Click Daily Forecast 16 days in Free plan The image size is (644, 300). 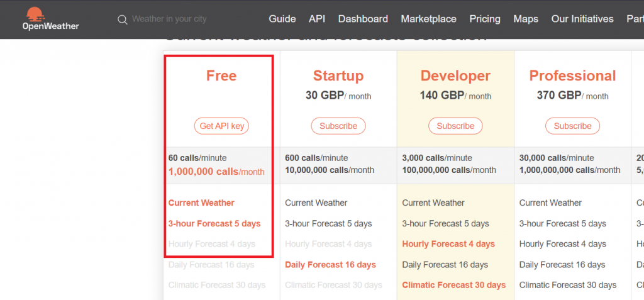(211, 265)
